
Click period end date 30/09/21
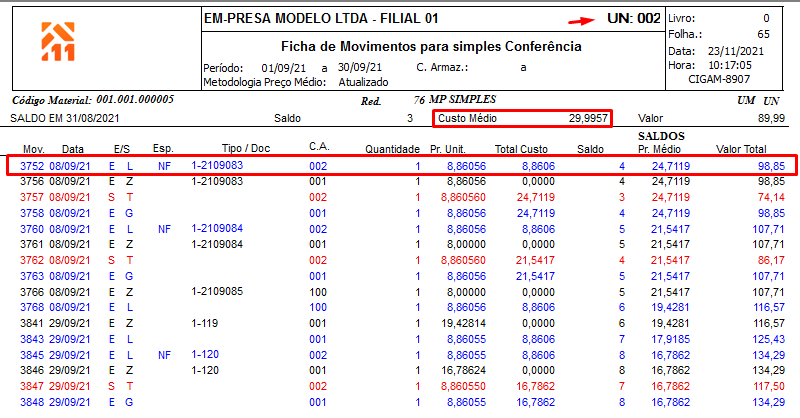(x=360, y=67)
